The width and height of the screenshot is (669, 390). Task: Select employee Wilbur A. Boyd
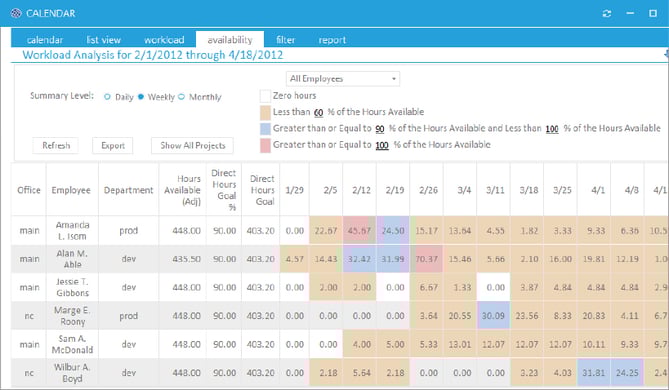point(72,373)
